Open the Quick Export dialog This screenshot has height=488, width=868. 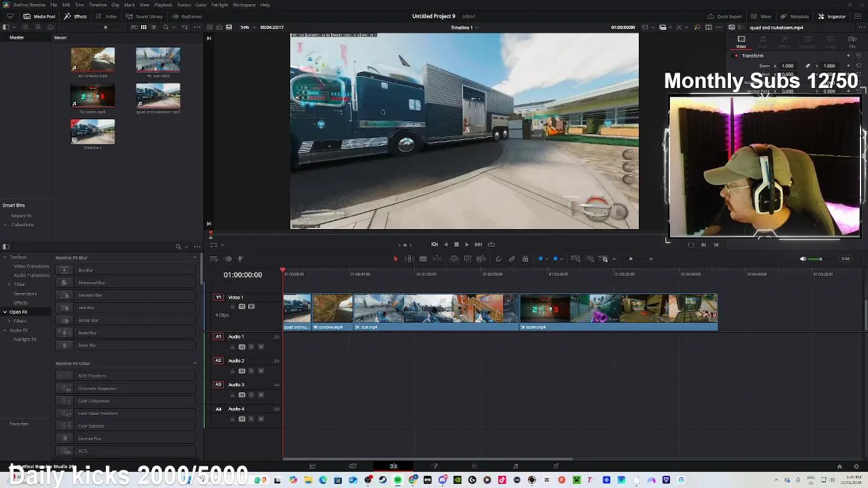pos(725,16)
